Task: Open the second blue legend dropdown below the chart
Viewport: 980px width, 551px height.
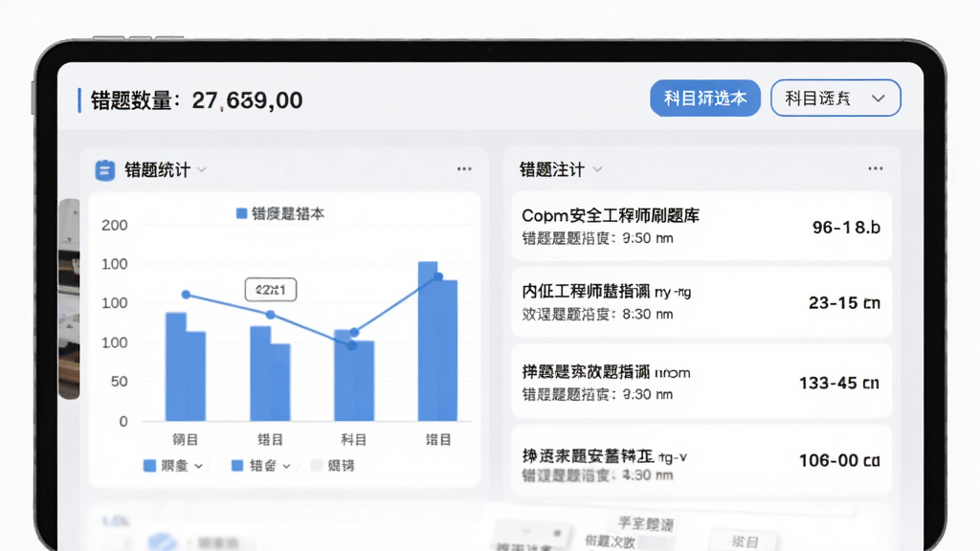Action: (261, 466)
